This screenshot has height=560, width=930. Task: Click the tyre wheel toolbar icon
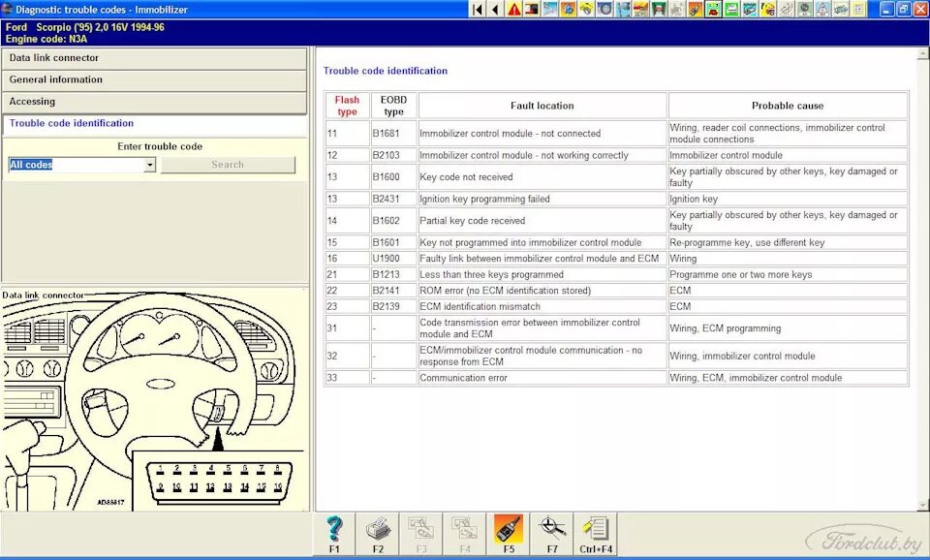click(x=604, y=10)
